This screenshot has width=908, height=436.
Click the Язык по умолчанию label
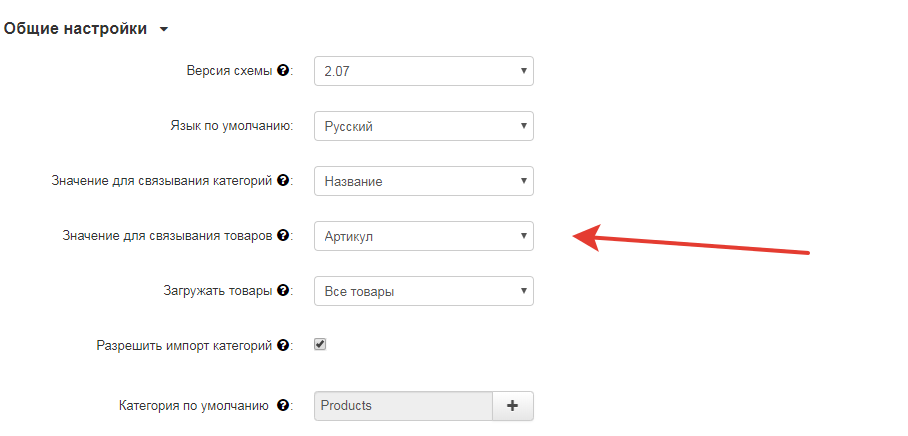(x=232, y=126)
